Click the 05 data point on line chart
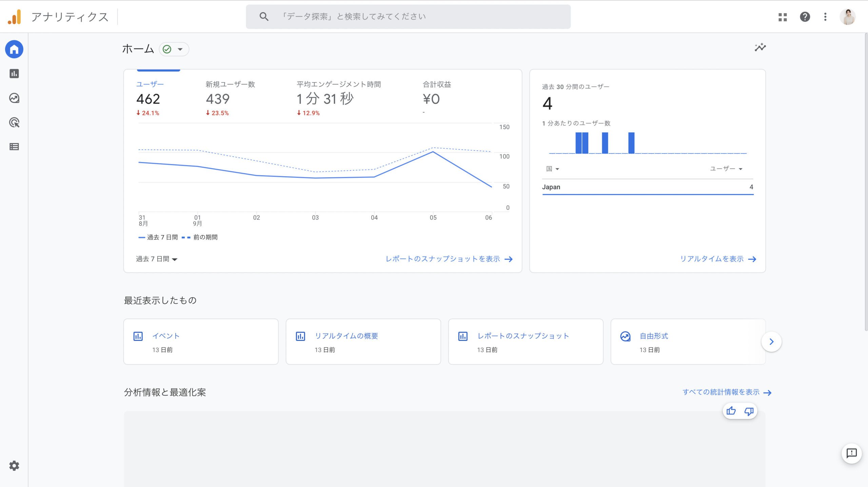 433,152
